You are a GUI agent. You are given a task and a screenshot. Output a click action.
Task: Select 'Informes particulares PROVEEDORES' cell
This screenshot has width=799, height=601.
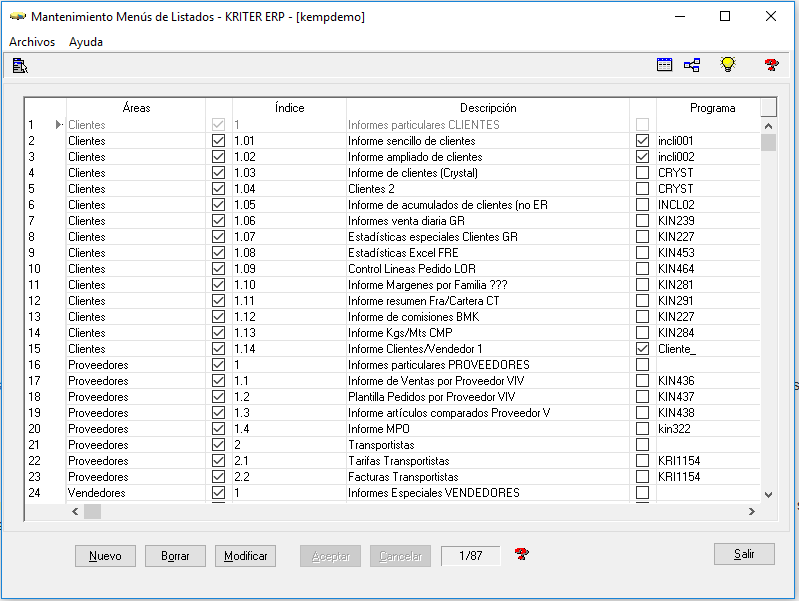(488, 364)
